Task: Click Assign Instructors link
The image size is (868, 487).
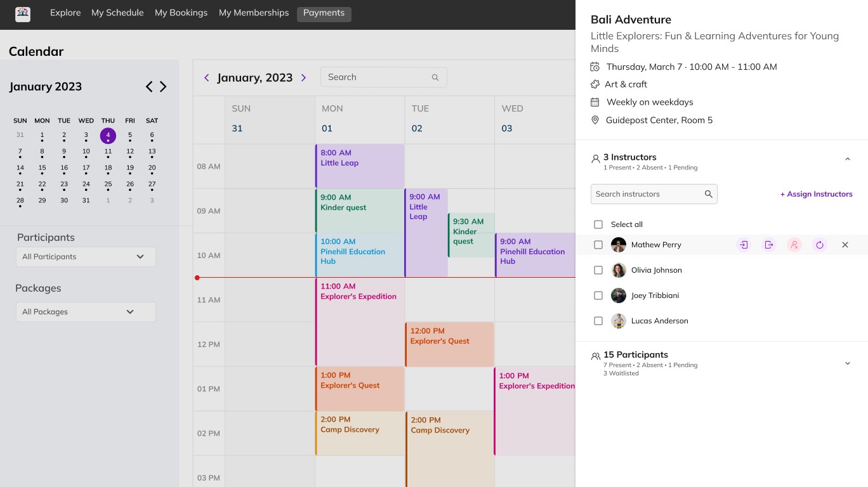Action: pos(817,194)
